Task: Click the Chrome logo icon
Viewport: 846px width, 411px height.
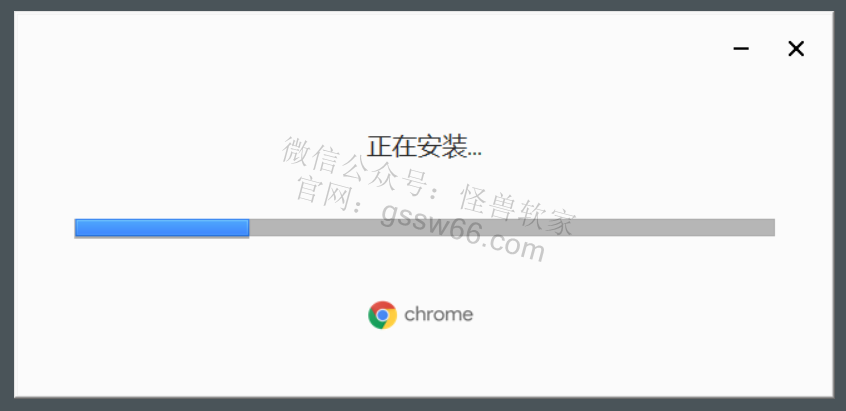Action: click(x=383, y=315)
